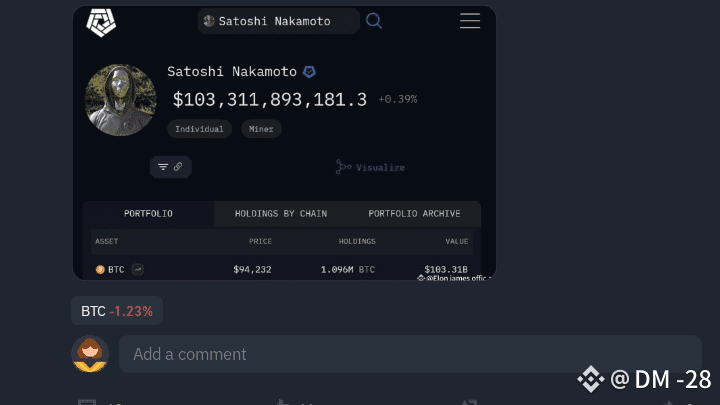This screenshot has width=720, height=405.
Task: Open the BTC price chart icon
Action: click(137, 269)
